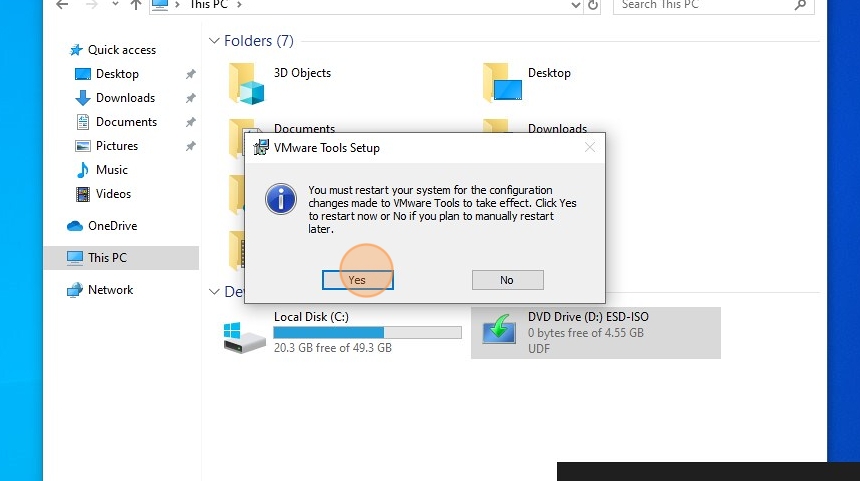Refresh the This PC view
Viewport: 860px width, 481px height.
tap(593, 5)
